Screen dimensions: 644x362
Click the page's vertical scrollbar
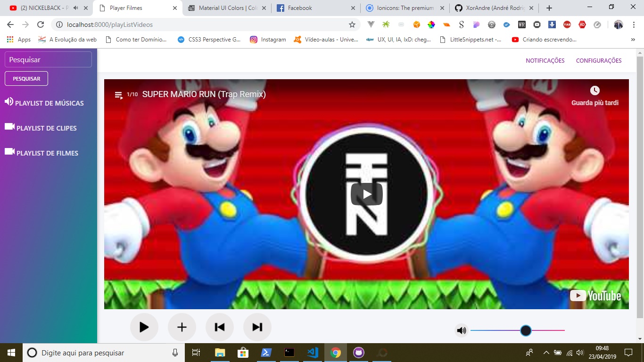(640, 186)
